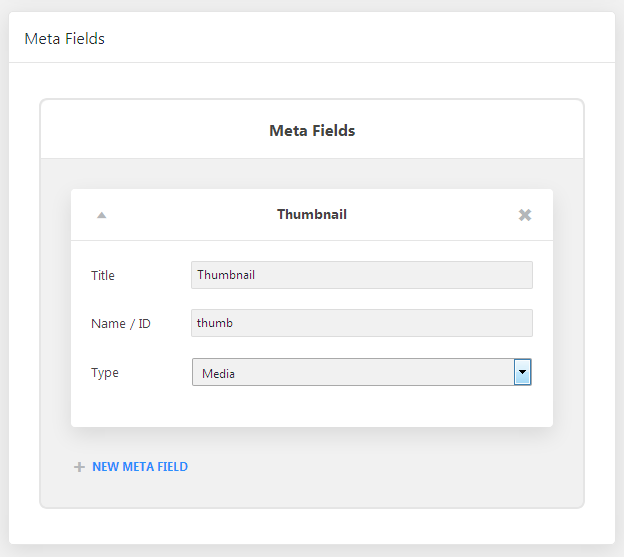
Task: Place cursor in the text 'thumb'
Action: pyautogui.click(x=215, y=323)
